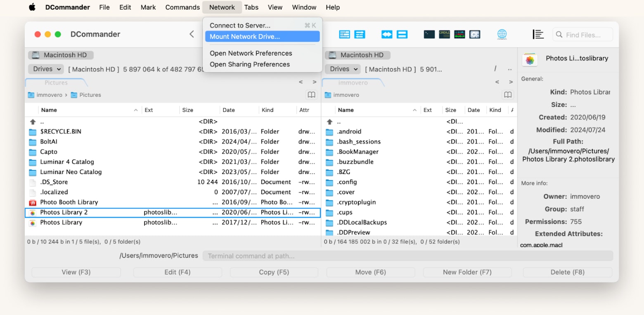Click the New Folder (F7) button
This screenshot has width=644, height=315.
pyautogui.click(x=467, y=272)
